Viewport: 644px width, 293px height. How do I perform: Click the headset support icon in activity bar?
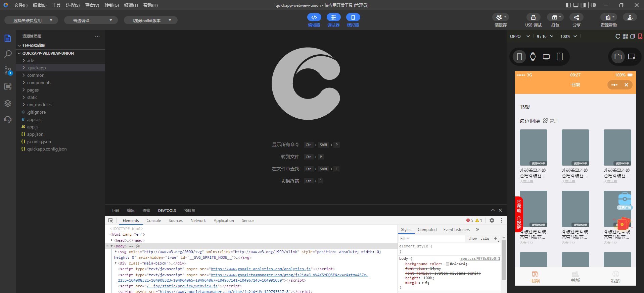(x=8, y=119)
